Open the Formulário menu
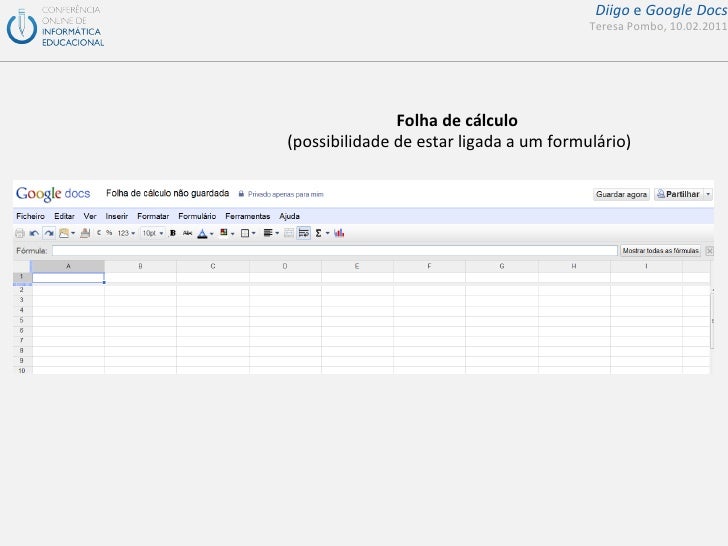The image size is (728, 546). [197, 216]
